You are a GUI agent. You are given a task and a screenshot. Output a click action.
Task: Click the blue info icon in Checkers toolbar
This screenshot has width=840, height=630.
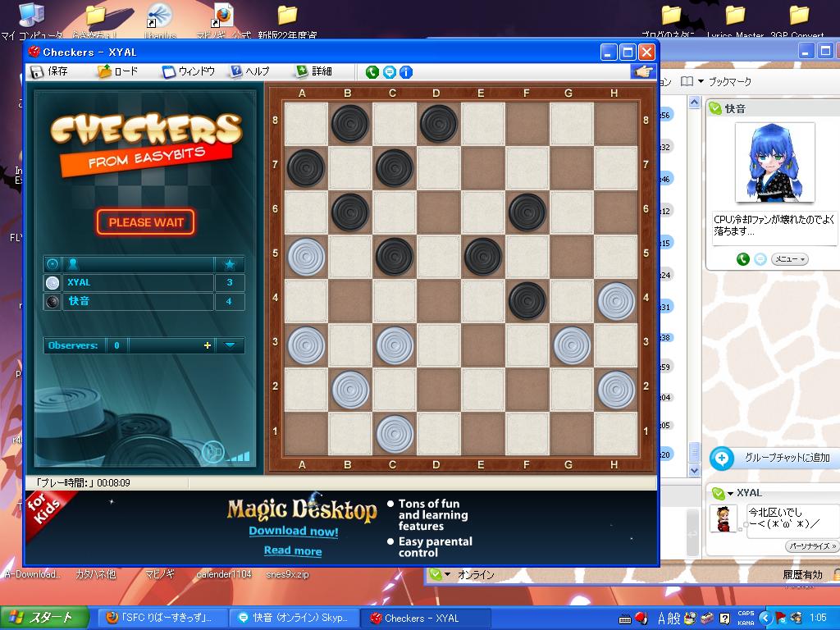[x=406, y=72]
